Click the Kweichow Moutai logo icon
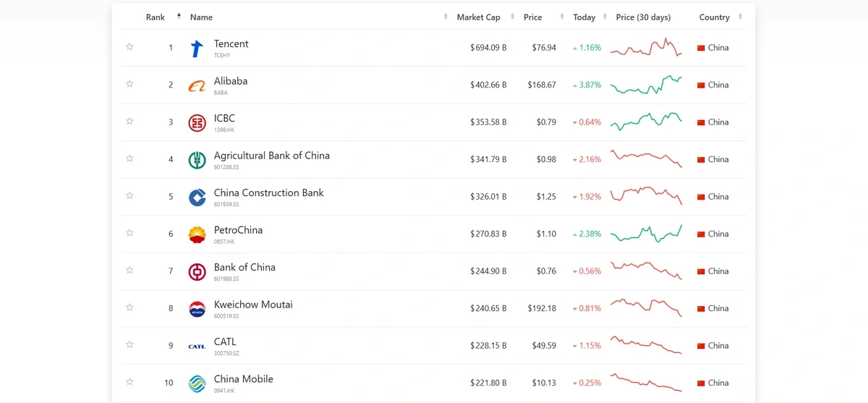The height and width of the screenshot is (403, 868). click(197, 309)
